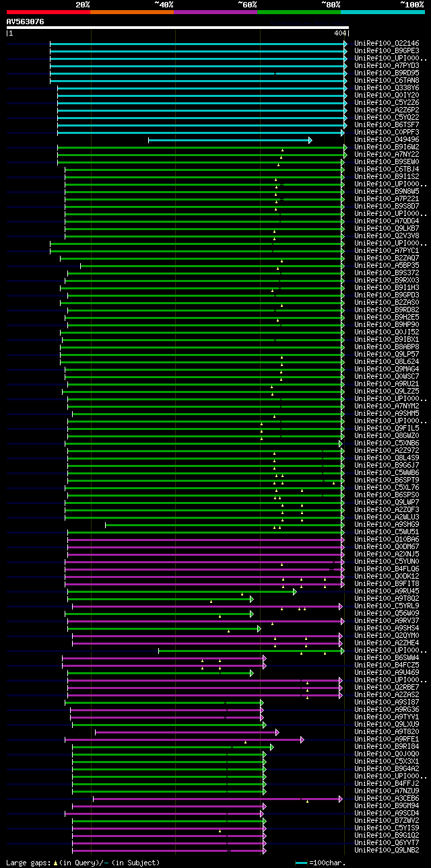Select label UniRef100_B9H2E5
Screen dimensions: 431x868
point(387,317)
